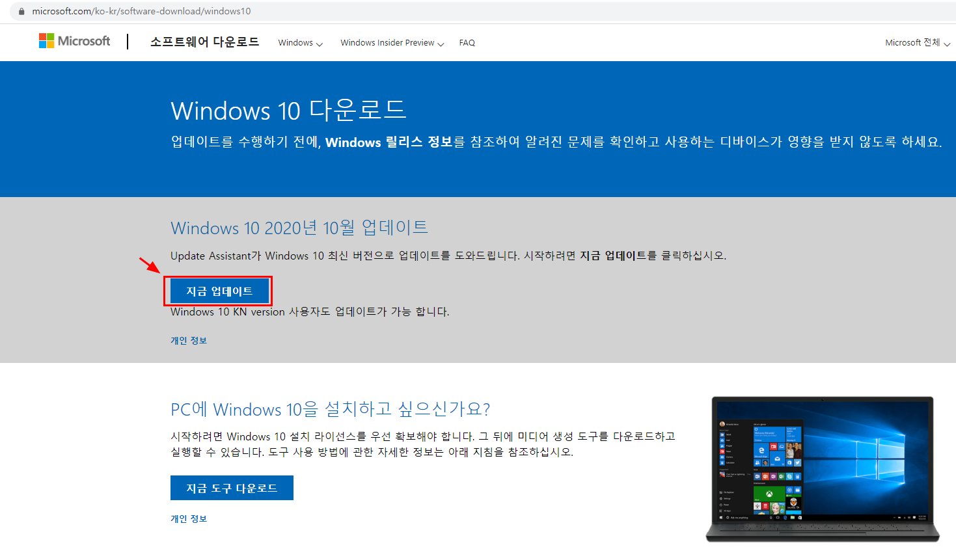The image size is (956, 560).
Task: Click the Windows 10 laptop image
Action: [823, 469]
